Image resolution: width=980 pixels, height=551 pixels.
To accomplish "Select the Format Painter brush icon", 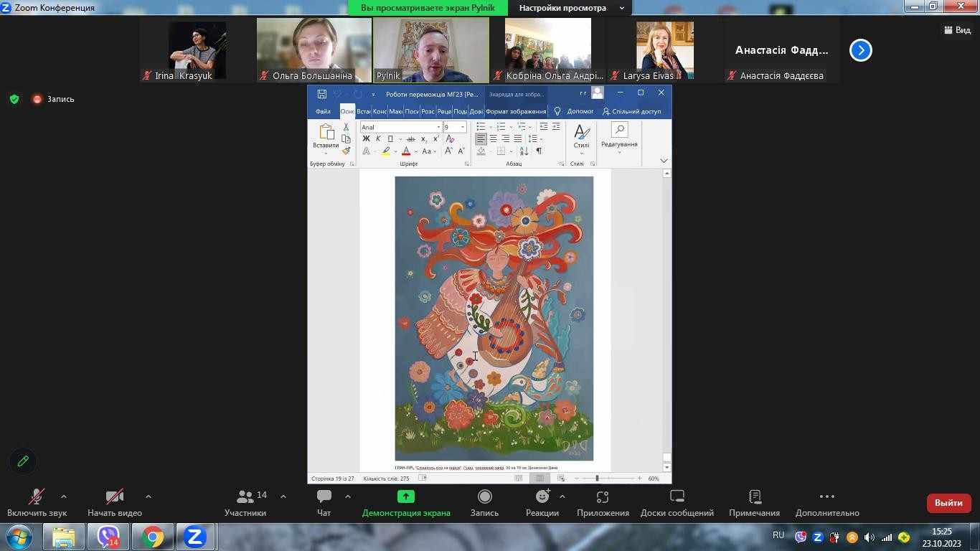I will tap(346, 150).
